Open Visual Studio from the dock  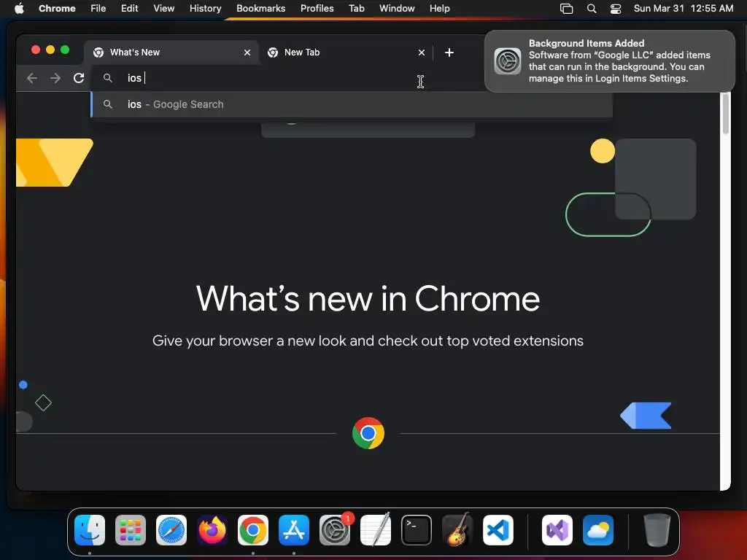pos(557,529)
